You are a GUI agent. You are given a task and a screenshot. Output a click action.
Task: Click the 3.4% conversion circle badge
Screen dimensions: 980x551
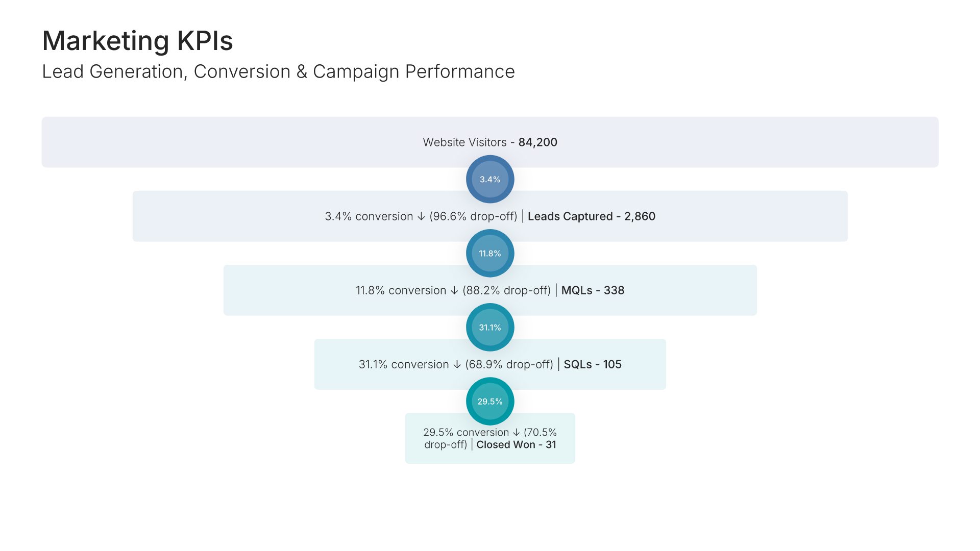pyautogui.click(x=490, y=179)
